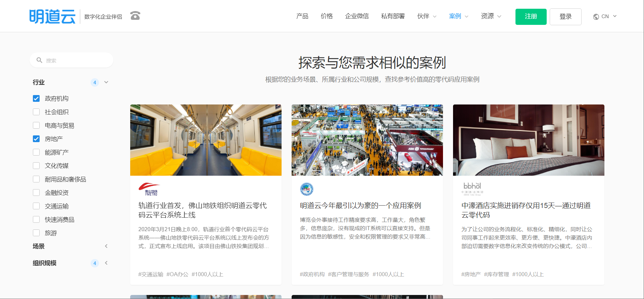Open the 企业微信 menu item

coord(357,16)
